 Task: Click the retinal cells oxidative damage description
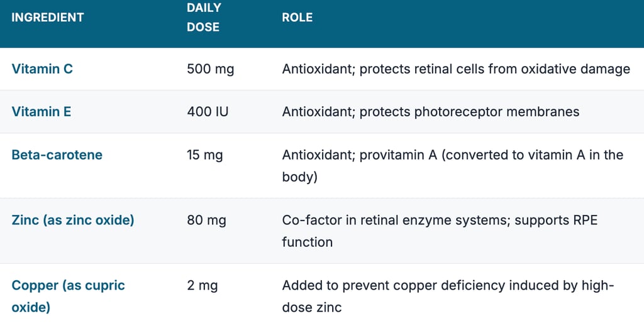pos(455,69)
